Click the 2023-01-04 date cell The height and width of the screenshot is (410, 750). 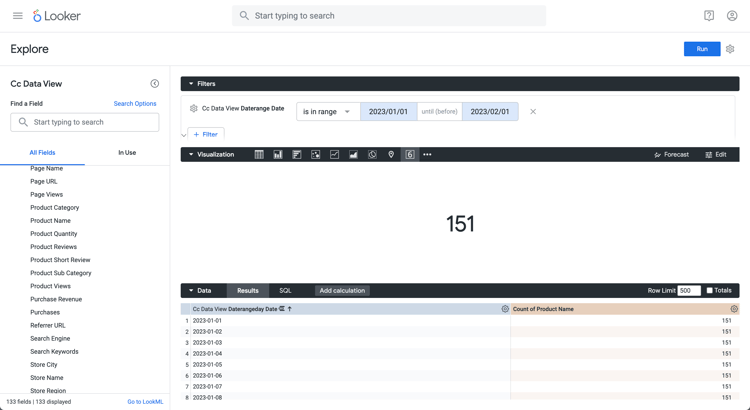tap(207, 354)
